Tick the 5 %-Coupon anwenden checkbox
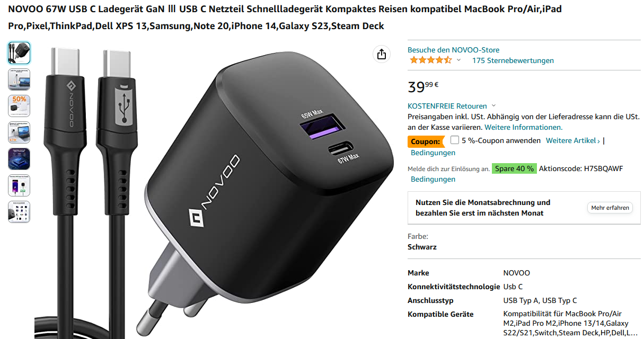Viewport: 644px width, 339px height. coord(455,140)
